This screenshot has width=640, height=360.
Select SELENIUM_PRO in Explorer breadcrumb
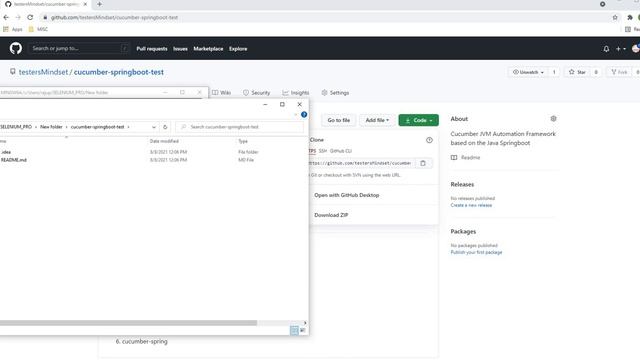[x=16, y=127]
